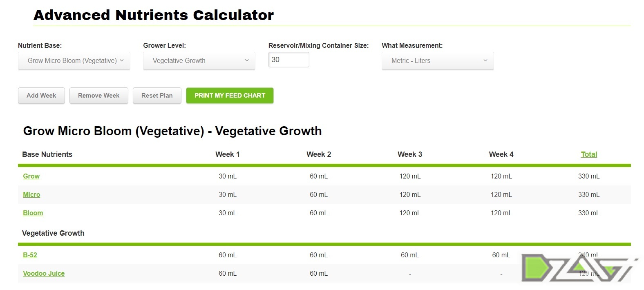Follow the B-52 supplement link
This screenshot has width=644, height=290.
pyautogui.click(x=30, y=255)
